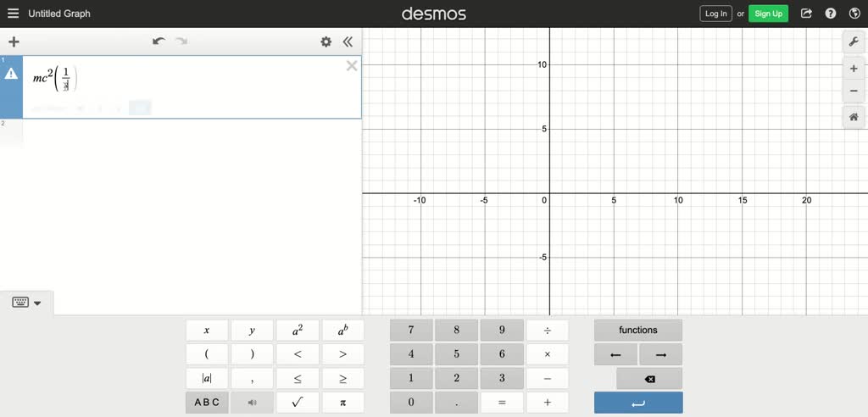Move cursor right with arrow key

[661, 354]
